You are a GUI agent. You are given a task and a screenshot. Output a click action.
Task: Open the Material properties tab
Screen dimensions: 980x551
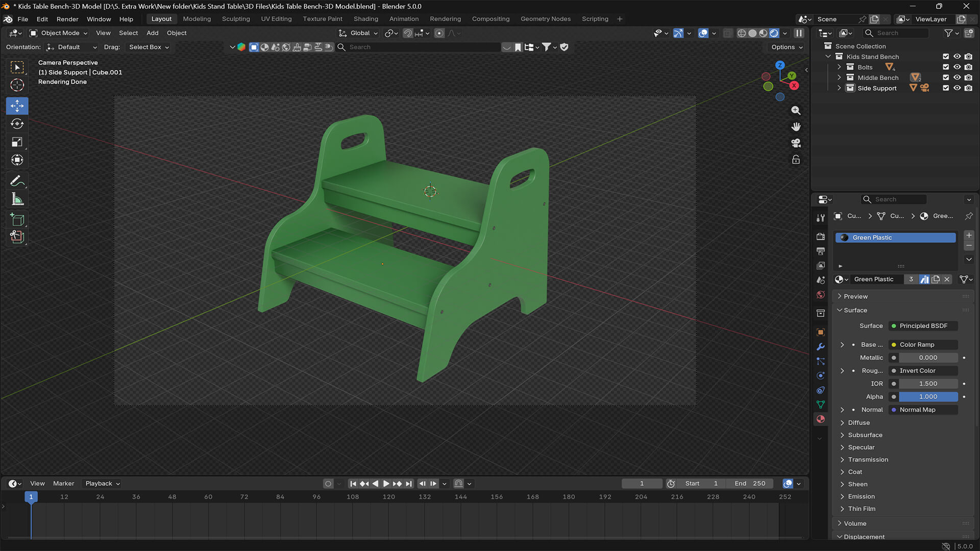click(x=820, y=419)
